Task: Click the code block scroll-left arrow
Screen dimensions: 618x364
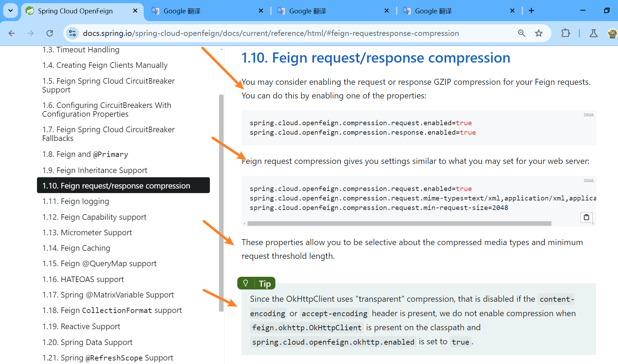Action: tap(244, 223)
